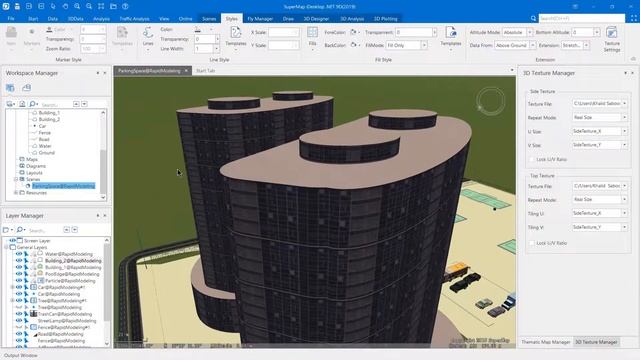The image size is (640, 360).
Task: Open the Start Tab document tab
Action: pyautogui.click(x=205, y=71)
